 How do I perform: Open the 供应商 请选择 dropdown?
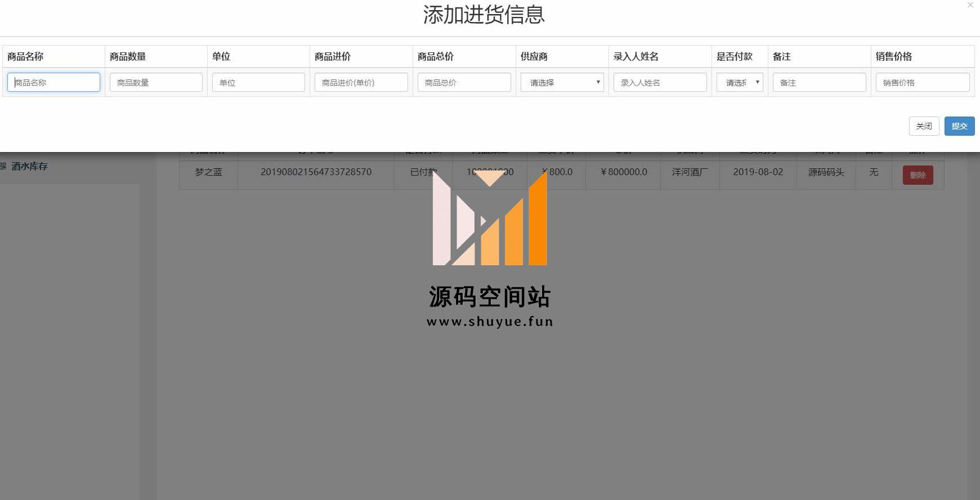pos(562,82)
